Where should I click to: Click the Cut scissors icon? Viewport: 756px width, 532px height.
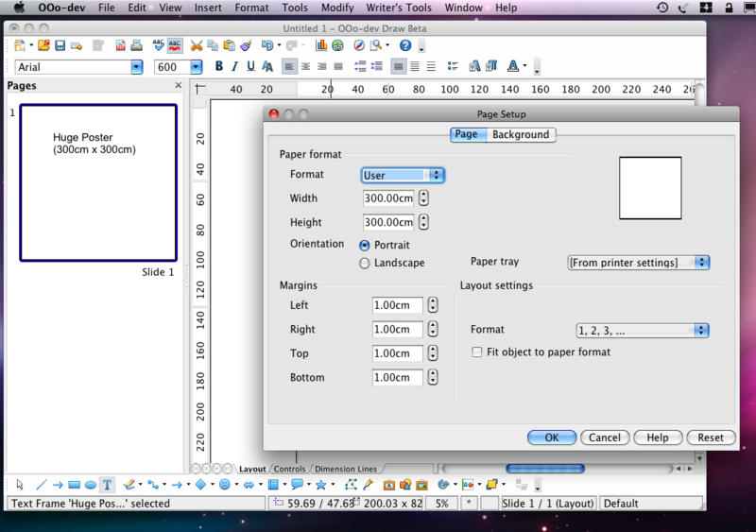pyautogui.click(x=197, y=45)
